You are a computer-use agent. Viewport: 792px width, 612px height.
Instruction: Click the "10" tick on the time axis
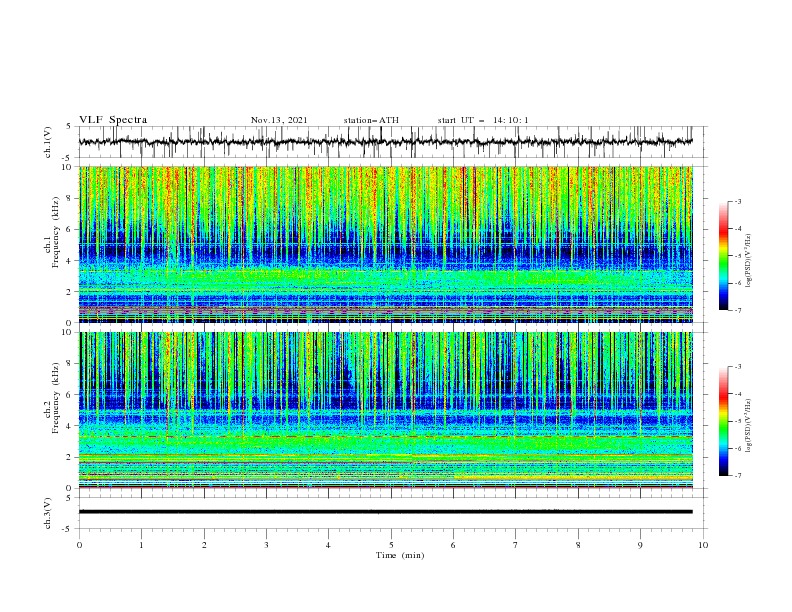pyautogui.click(x=703, y=545)
